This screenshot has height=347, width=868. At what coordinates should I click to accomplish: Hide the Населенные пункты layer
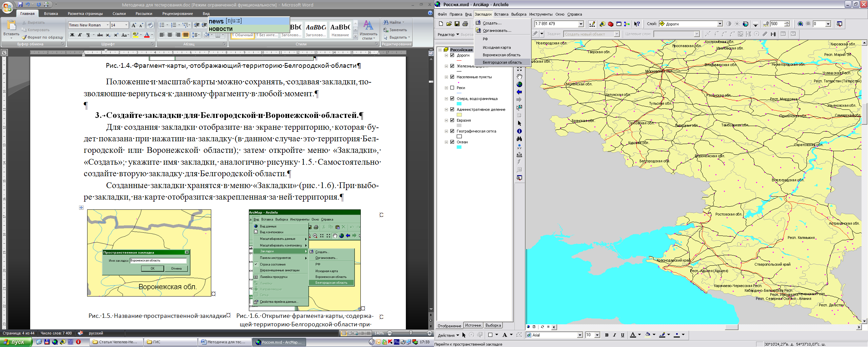(452, 77)
